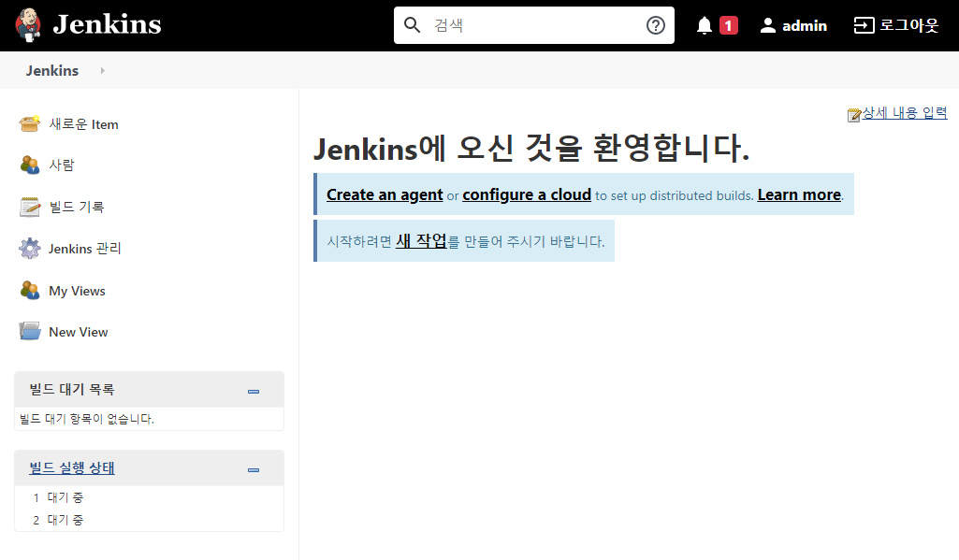Click the magnifier search icon
959x560 pixels.
pos(413,25)
